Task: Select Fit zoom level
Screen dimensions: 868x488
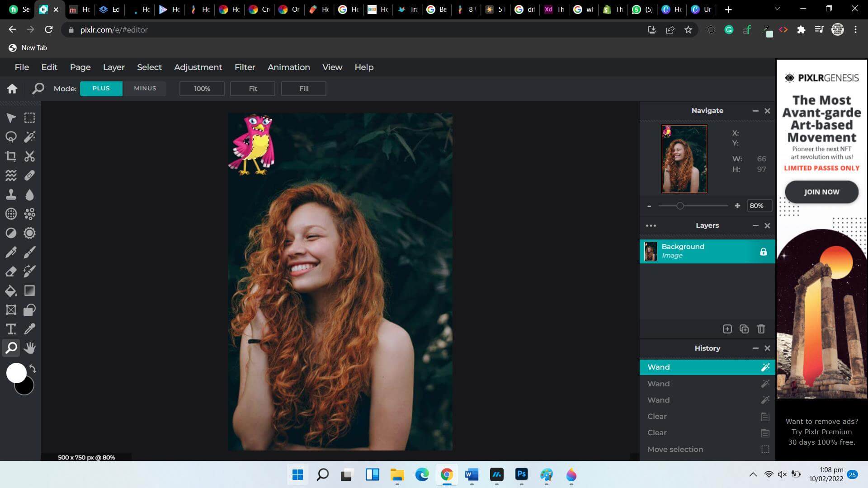Action: click(x=253, y=88)
